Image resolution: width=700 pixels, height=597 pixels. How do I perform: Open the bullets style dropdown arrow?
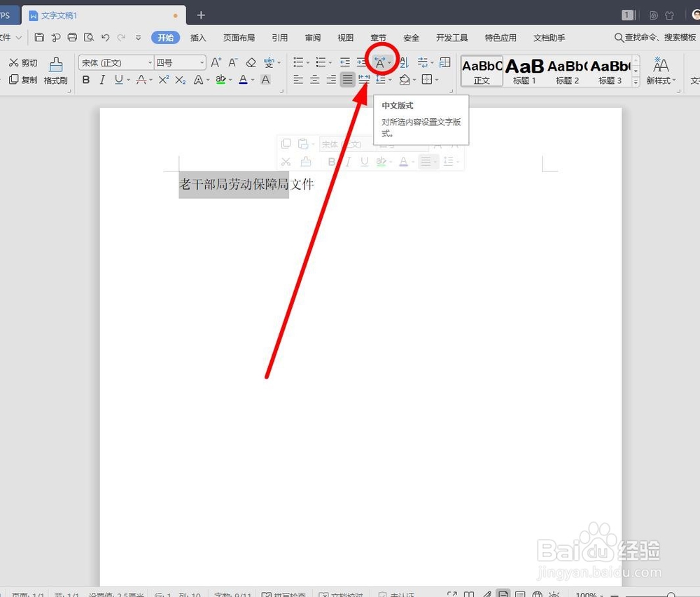click(x=307, y=62)
